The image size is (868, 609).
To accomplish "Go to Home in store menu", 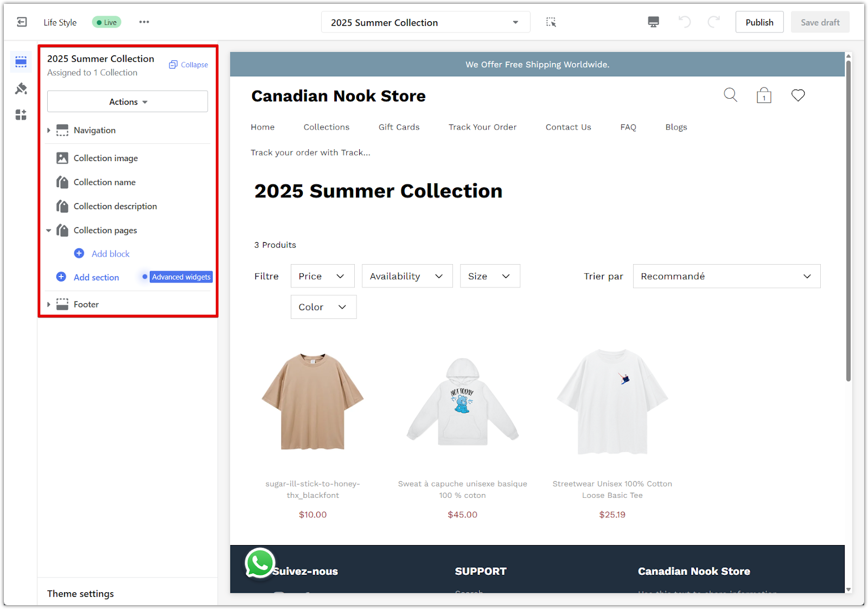I will (263, 127).
